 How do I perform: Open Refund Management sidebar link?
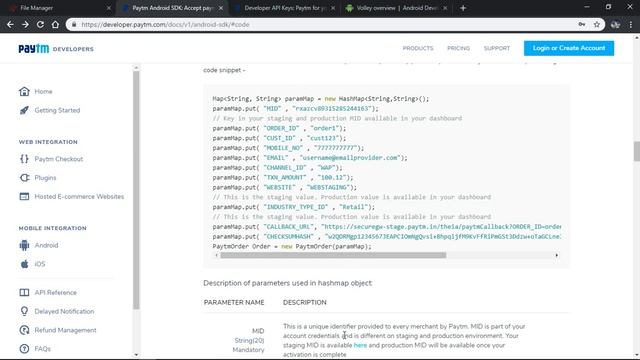[65, 330]
